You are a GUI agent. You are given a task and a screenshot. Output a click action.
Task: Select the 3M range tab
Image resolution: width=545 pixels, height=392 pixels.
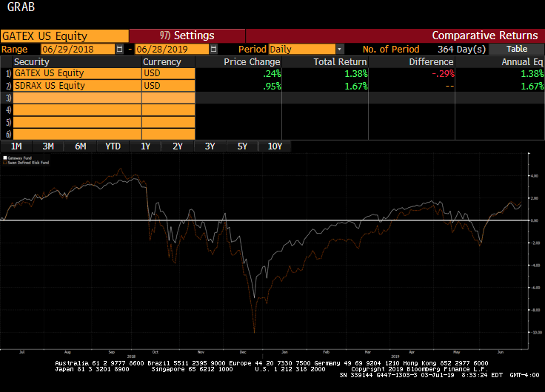tap(48, 146)
